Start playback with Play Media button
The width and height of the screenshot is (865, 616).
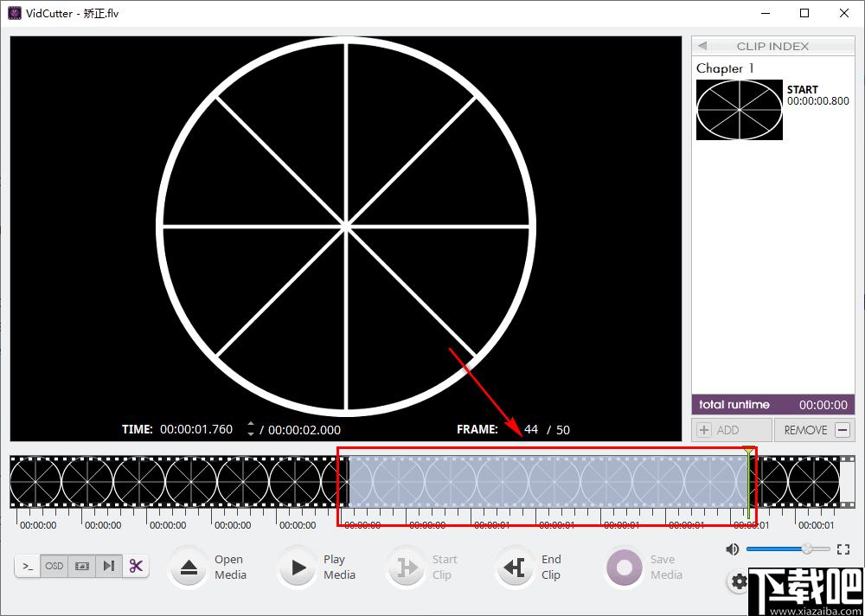(x=298, y=567)
